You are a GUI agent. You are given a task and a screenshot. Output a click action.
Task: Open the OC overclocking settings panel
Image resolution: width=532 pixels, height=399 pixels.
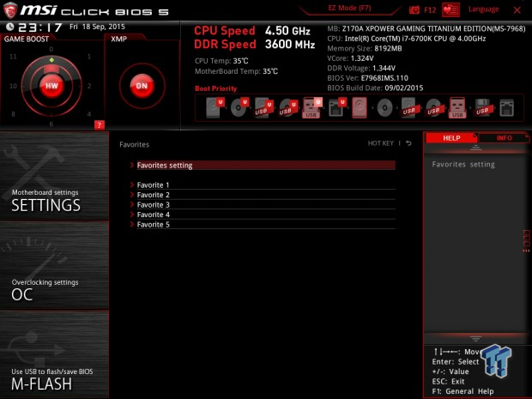[54, 265]
